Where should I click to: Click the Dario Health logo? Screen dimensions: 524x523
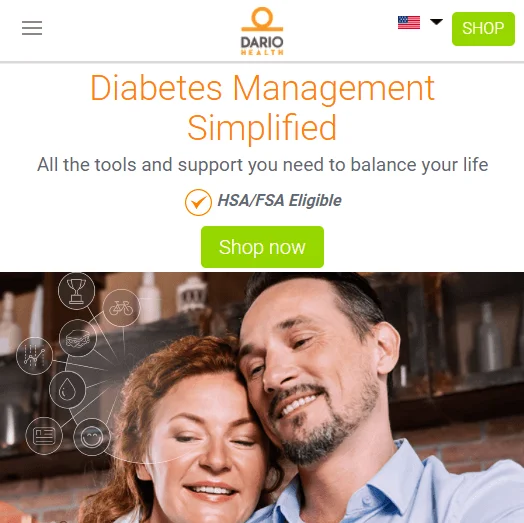pyautogui.click(x=262, y=31)
